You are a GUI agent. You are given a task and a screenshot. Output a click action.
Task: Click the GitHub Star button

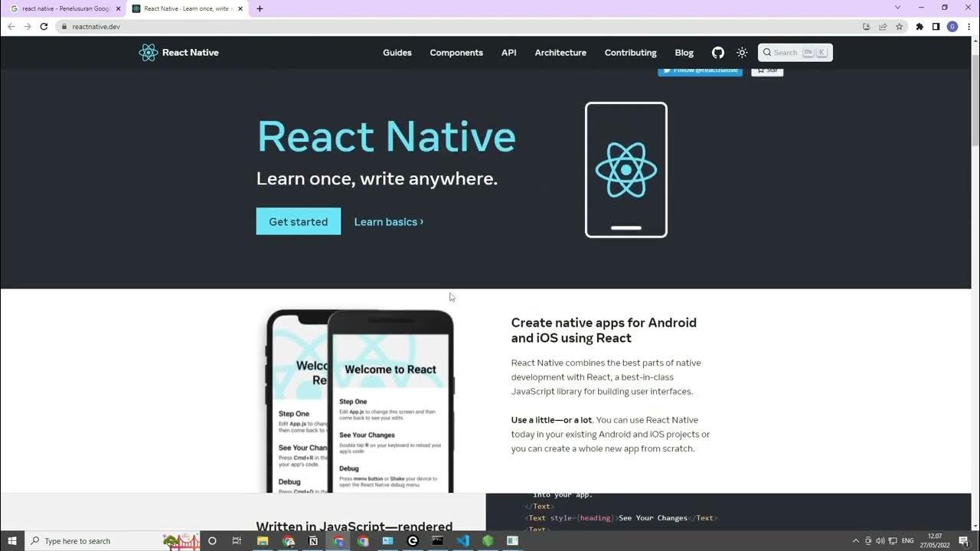pyautogui.click(x=767, y=71)
